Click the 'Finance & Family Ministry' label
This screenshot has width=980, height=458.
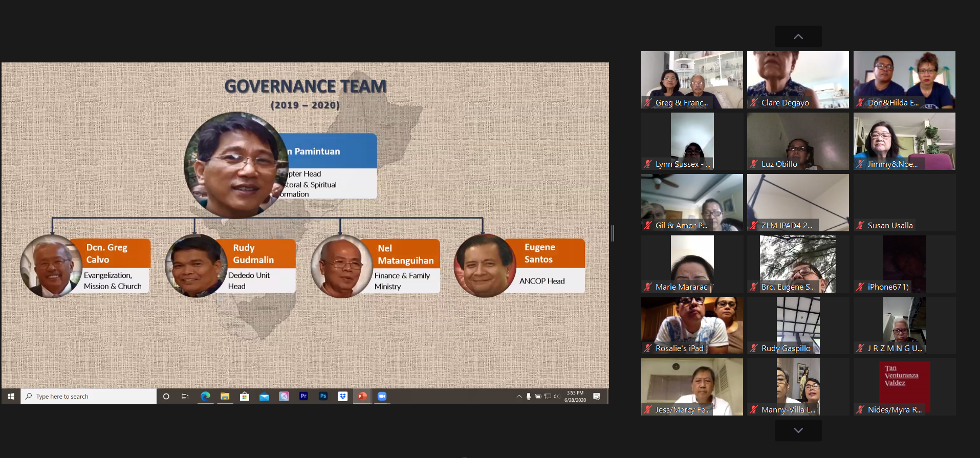coord(402,281)
